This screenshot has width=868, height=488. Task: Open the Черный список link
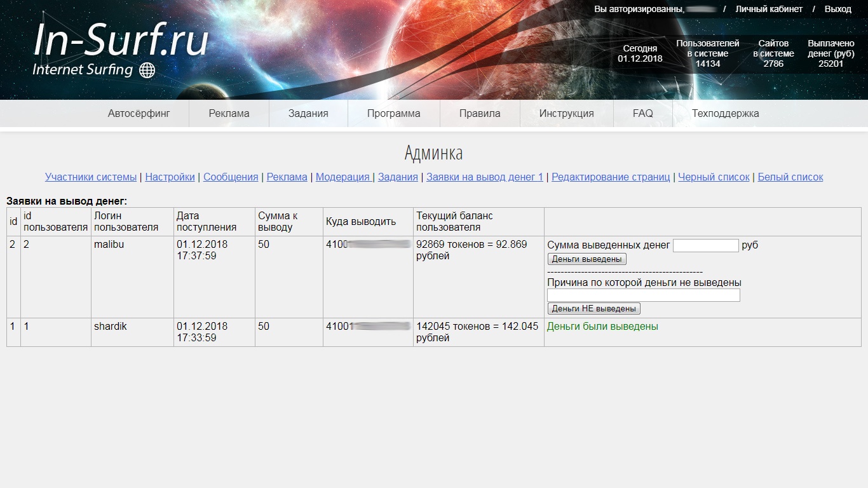click(714, 177)
